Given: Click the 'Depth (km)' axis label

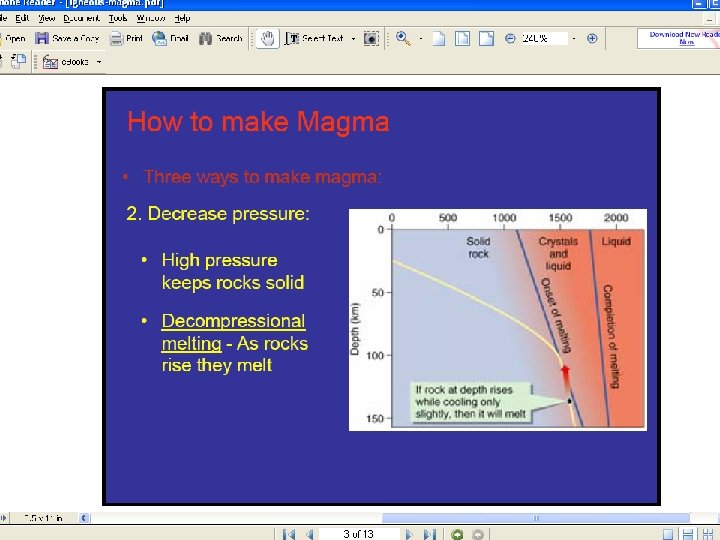Looking at the screenshot, I should point(354,329).
